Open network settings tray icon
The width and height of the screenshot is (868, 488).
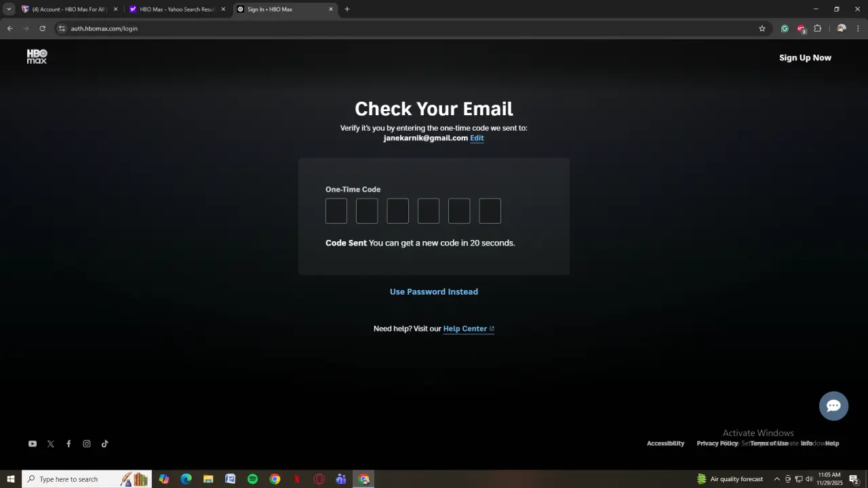pyautogui.click(x=799, y=479)
